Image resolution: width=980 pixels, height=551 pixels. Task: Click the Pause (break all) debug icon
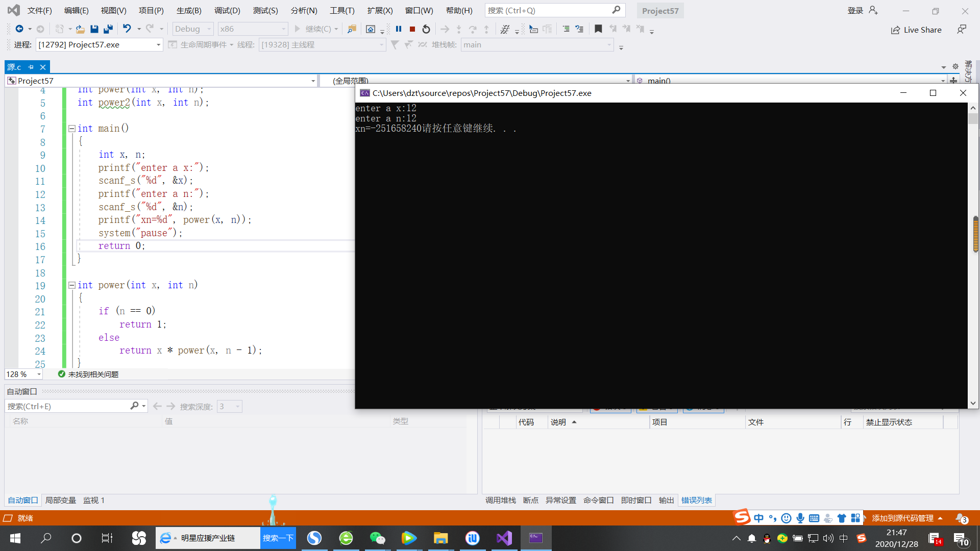(x=399, y=29)
